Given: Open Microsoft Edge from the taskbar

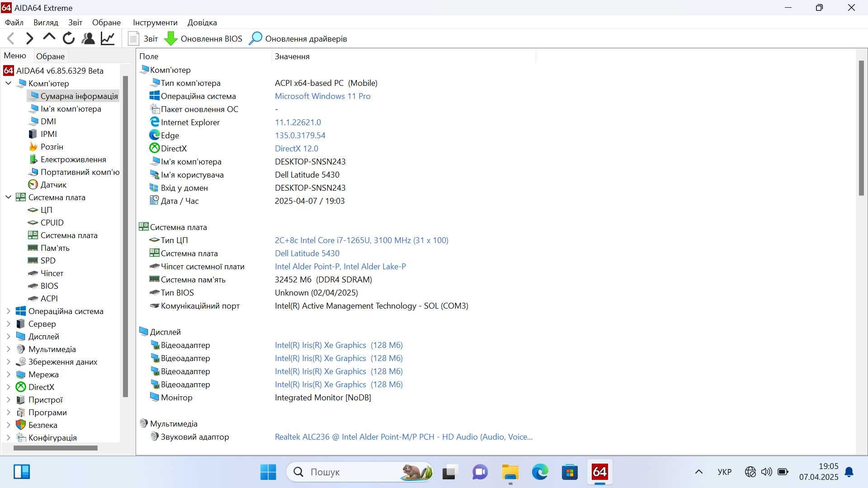Looking at the screenshot, I should click(540, 472).
